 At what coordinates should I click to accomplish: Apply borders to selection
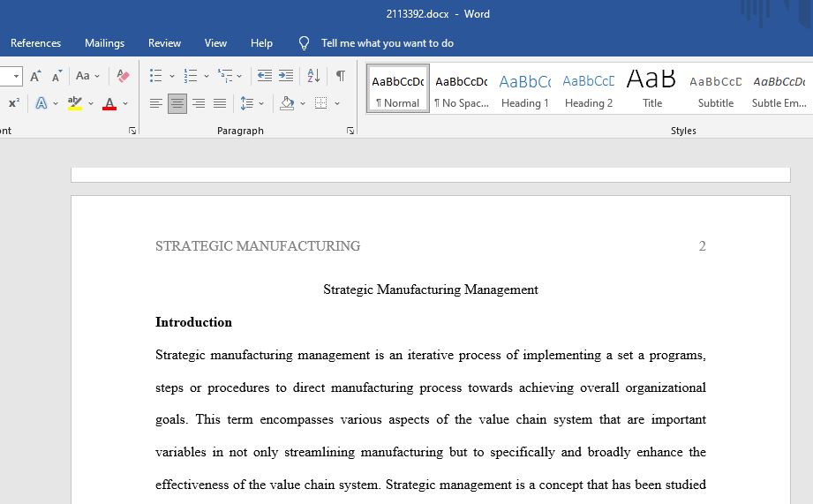click(321, 103)
